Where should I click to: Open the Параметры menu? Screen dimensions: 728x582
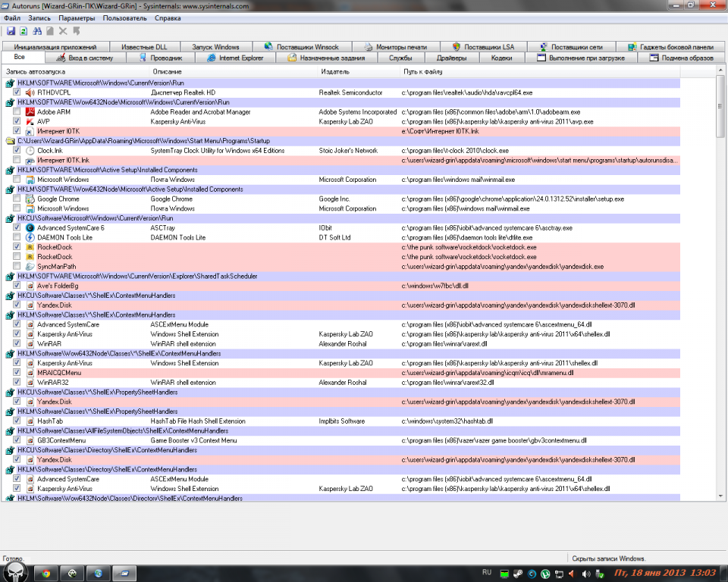(77, 17)
